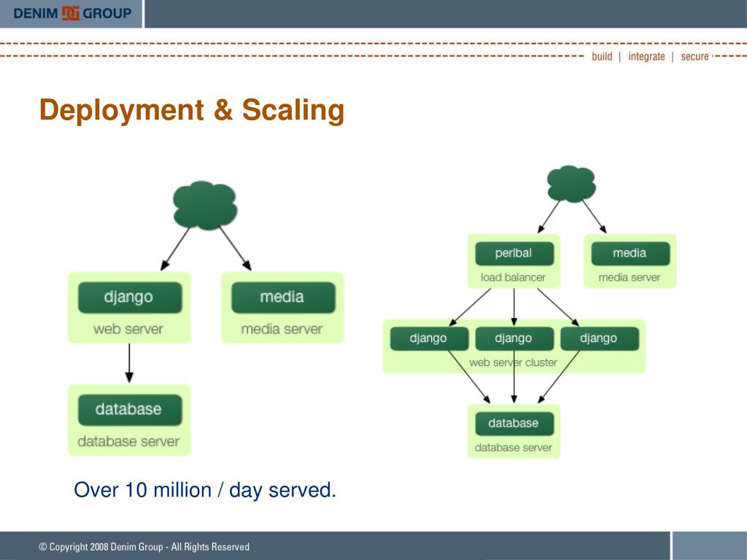Click the right diagram's 'media server' caption
This screenshot has width=747, height=560.
tap(630, 277)
